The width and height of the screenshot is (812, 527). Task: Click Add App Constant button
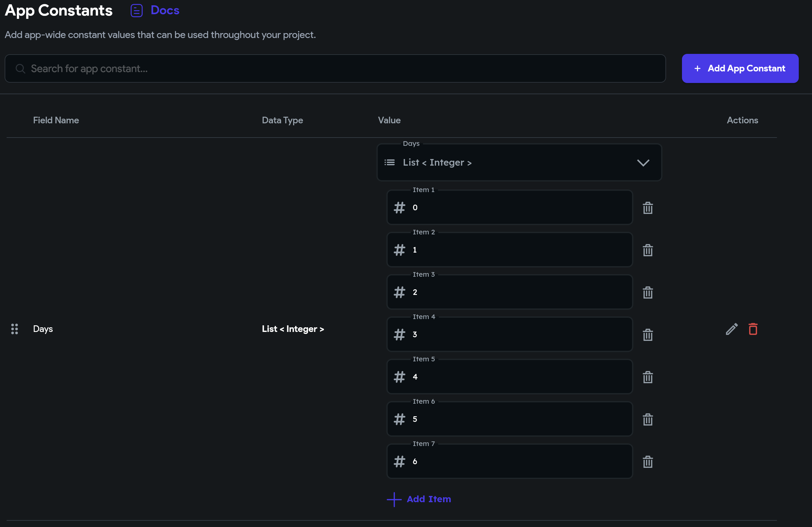(740, 68)
